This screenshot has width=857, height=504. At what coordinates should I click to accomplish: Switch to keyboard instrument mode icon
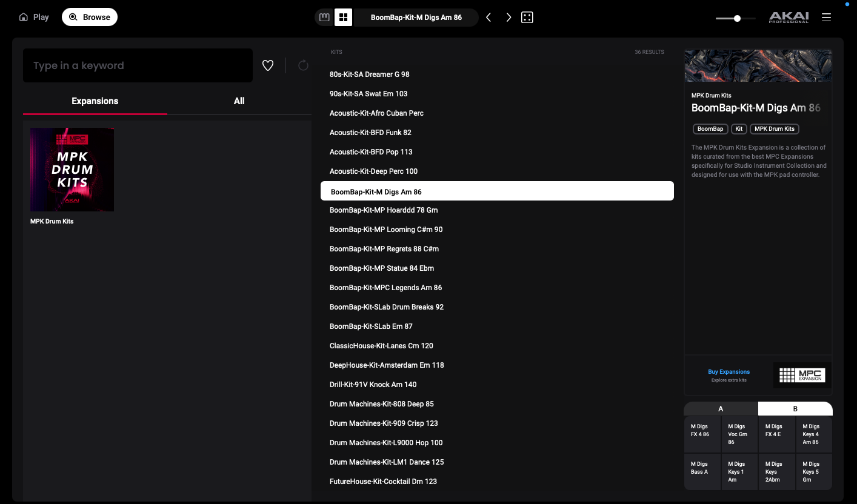(x=324, y=18)
